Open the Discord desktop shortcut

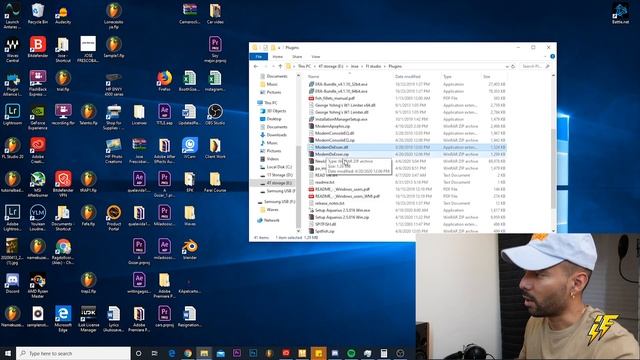click(x=12, y=282)
